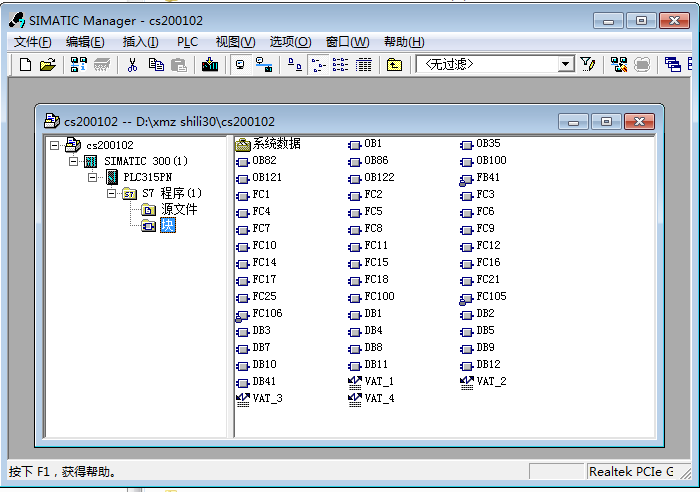Open Accessible Nodes toolbar icon
Screen dimensions: 700x492
(x=78, y=65)
